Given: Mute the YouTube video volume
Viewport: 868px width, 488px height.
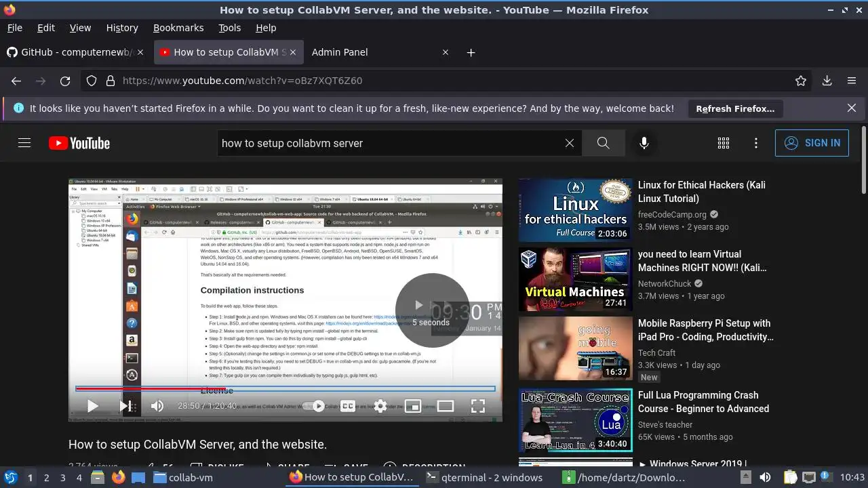Looking at the screenshot, I should [157, 406].
